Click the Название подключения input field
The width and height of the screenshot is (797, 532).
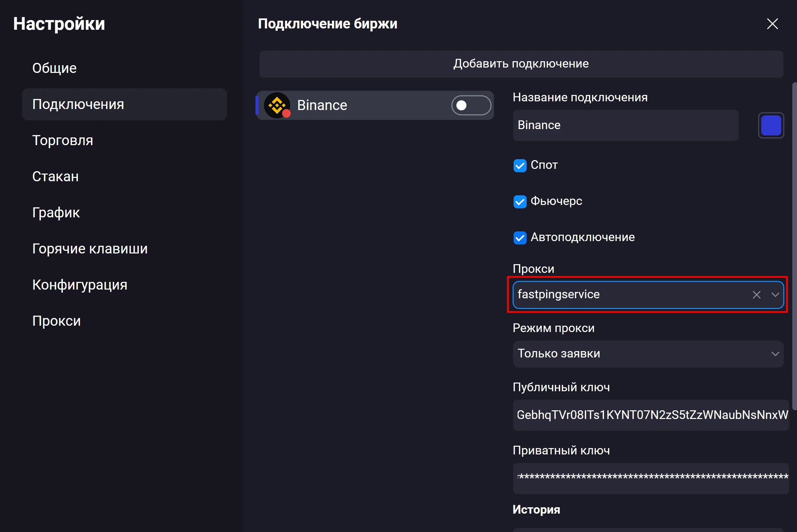(x=625, y=125)
